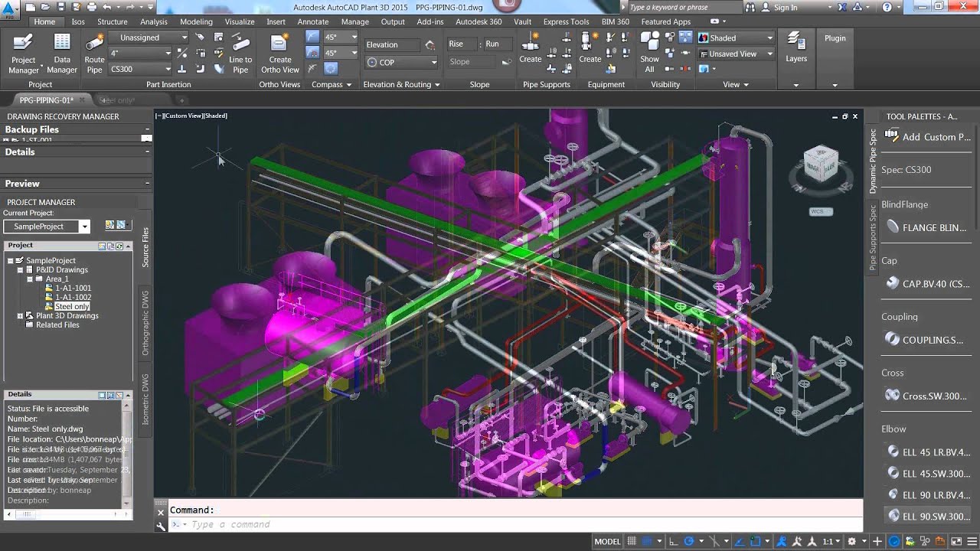Screen dimensions: 980x551
Task: Toggle the first compass snap button
Action: coord(312,37)
